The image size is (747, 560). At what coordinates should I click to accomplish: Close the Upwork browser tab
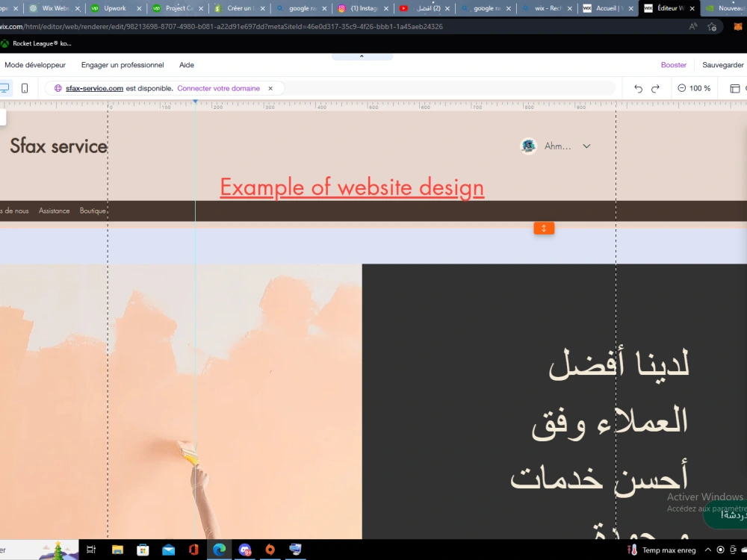coord(139,8)
